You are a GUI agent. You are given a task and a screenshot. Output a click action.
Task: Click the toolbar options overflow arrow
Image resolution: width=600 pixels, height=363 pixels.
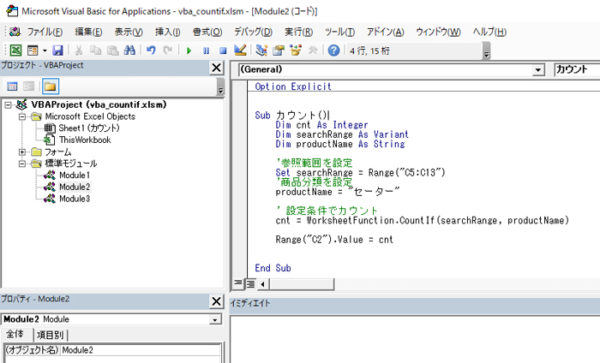click(x=486, y=51)
